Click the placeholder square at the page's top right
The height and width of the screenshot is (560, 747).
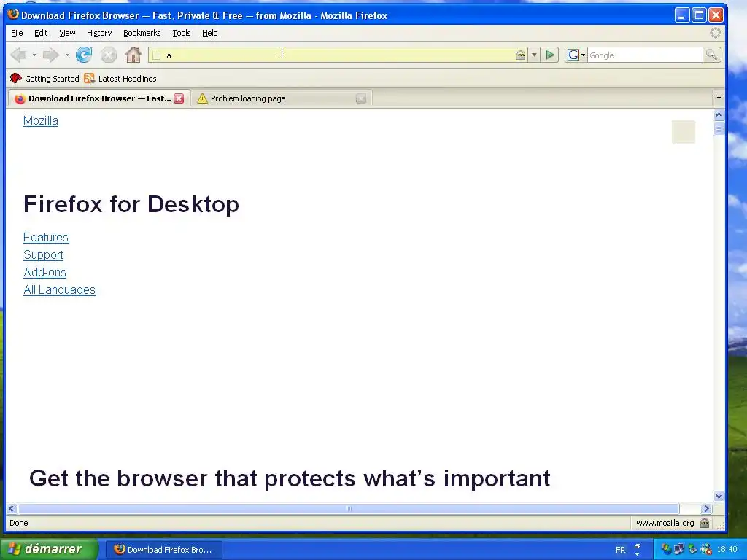point(683,132)
